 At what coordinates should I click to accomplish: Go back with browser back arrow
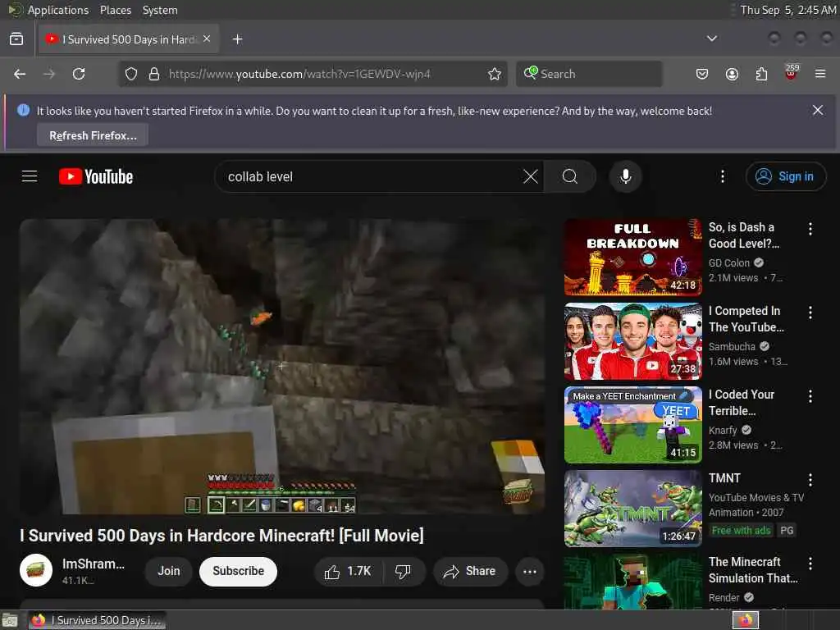click(x=20, y=74)
